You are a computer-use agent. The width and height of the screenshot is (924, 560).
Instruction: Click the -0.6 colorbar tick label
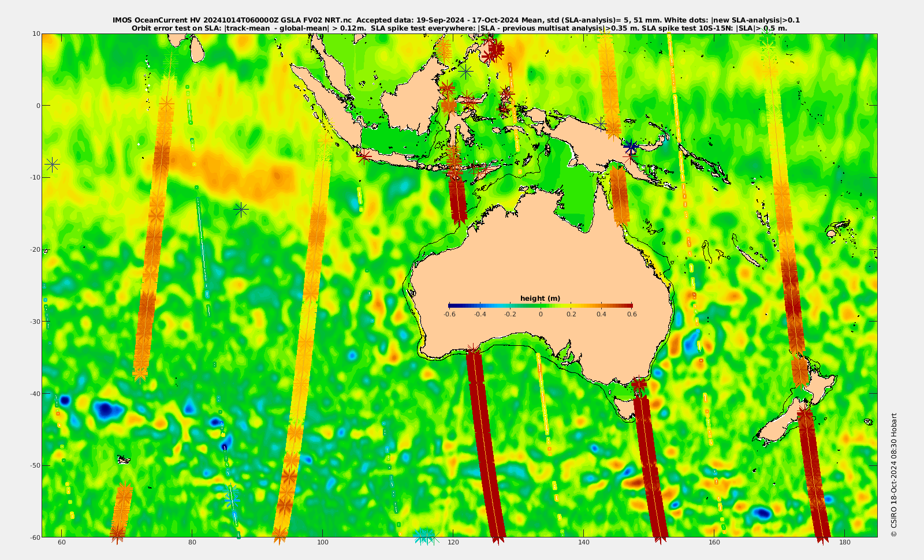pyautogui.click(x=449, y=315)
